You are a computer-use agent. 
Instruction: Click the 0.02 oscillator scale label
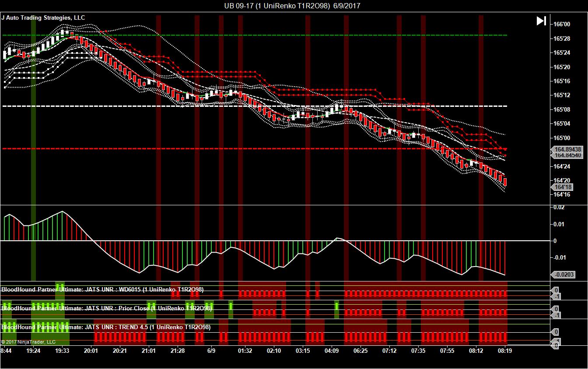click(559, 207)
